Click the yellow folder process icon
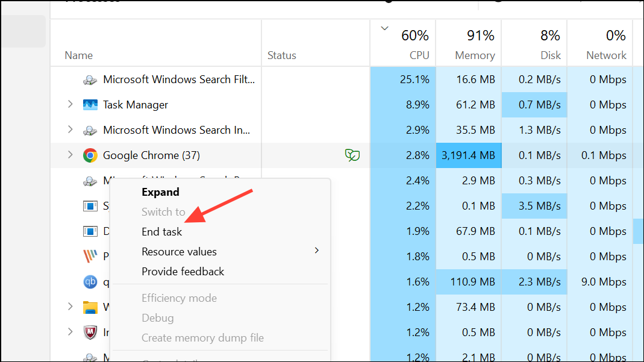Viewport: 644px width, 362px height. tap(90, 307)
